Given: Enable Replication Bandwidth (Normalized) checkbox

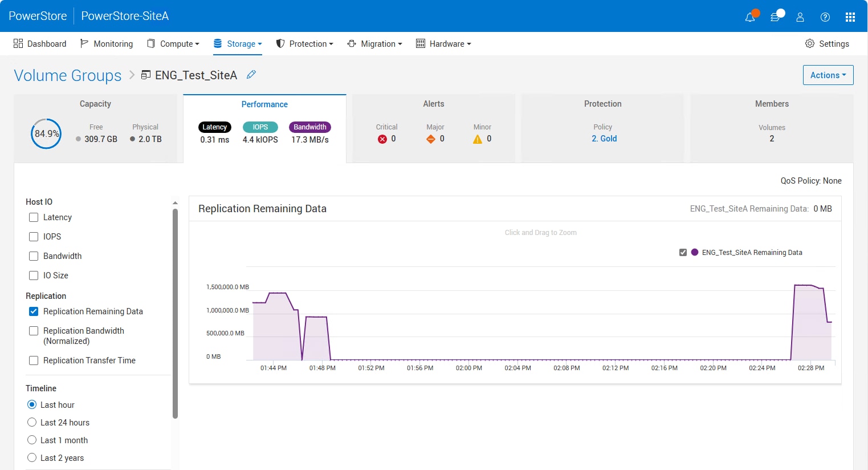Looking at the screenshot, I should tap(34, 331).
